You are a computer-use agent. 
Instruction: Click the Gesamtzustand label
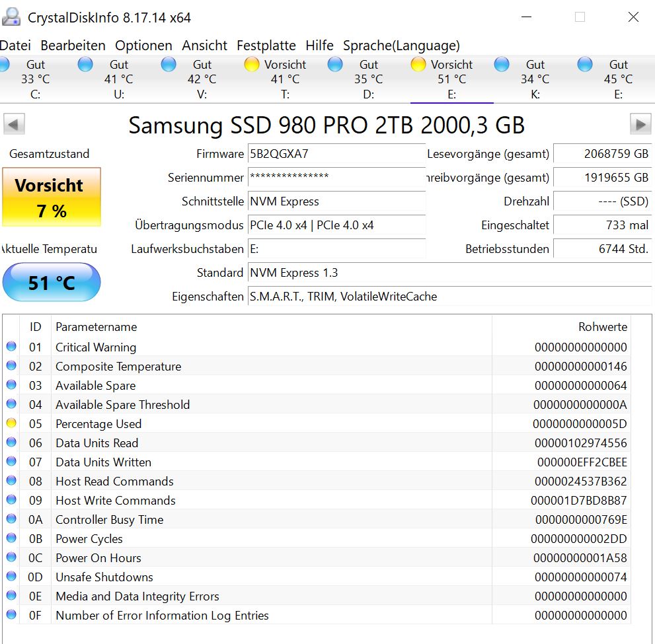[x=50, y=154]
